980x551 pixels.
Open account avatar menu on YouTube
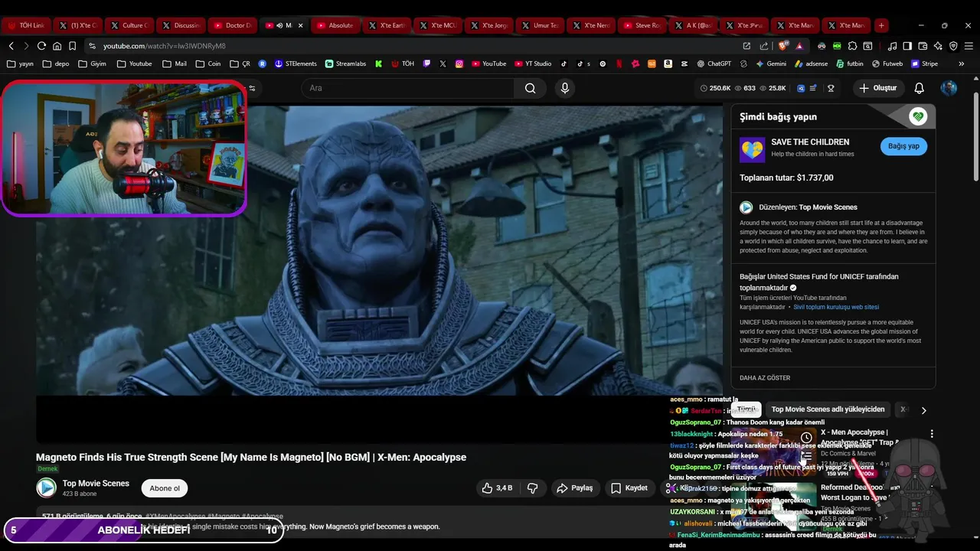[x=949, y=88]
